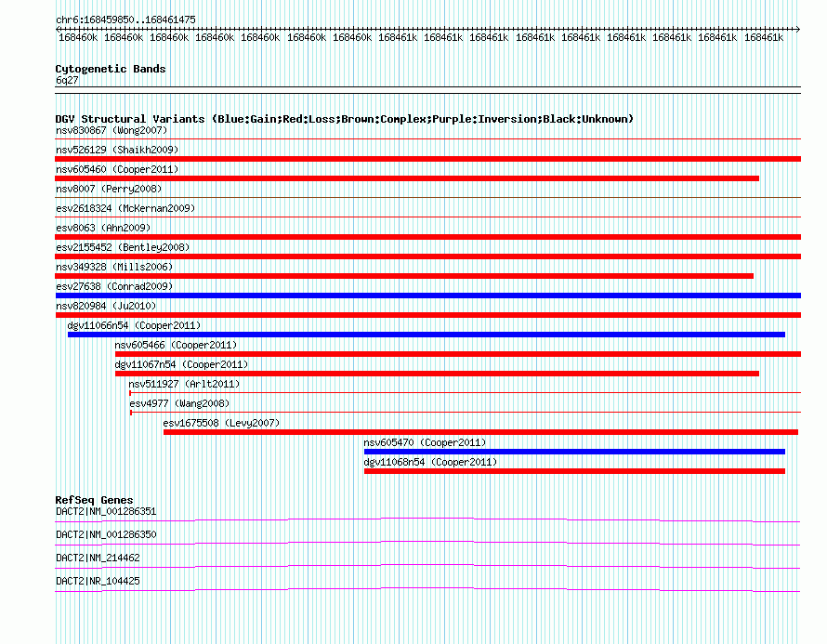Screen dimensions: 827x644
Task: Open the DACT2|NM_001286350 gene label
Action: [x=106, y=535]
